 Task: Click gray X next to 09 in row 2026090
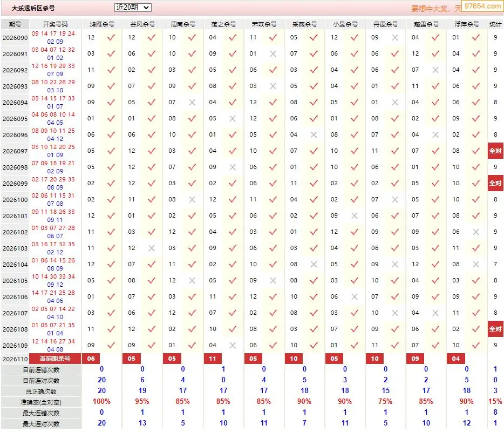coord(395,38)
